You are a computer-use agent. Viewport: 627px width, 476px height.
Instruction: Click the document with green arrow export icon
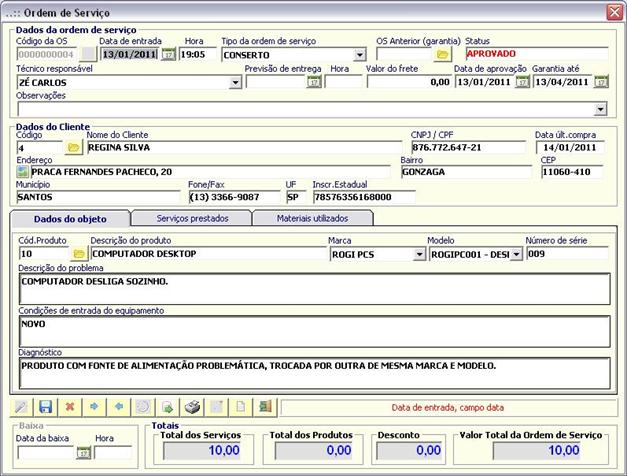point(168,407)
